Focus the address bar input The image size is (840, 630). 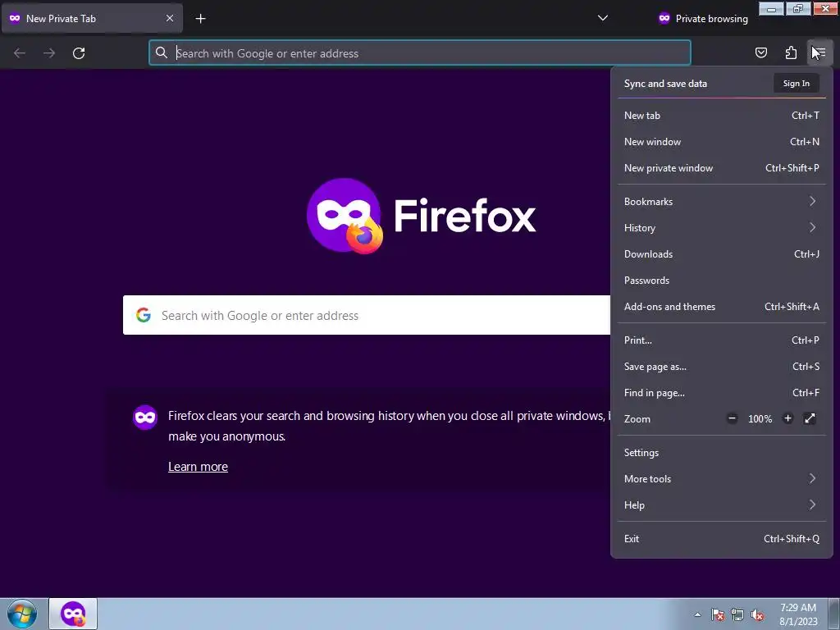(419, 53)
